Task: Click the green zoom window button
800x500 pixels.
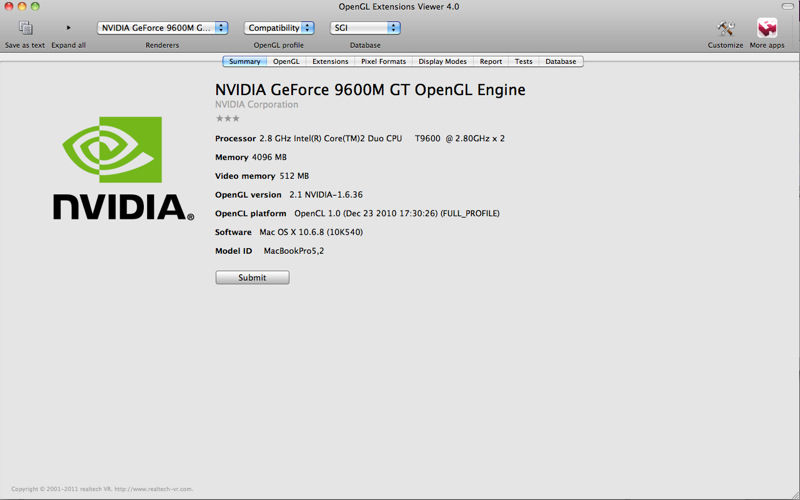Action: tap(36, 6)
